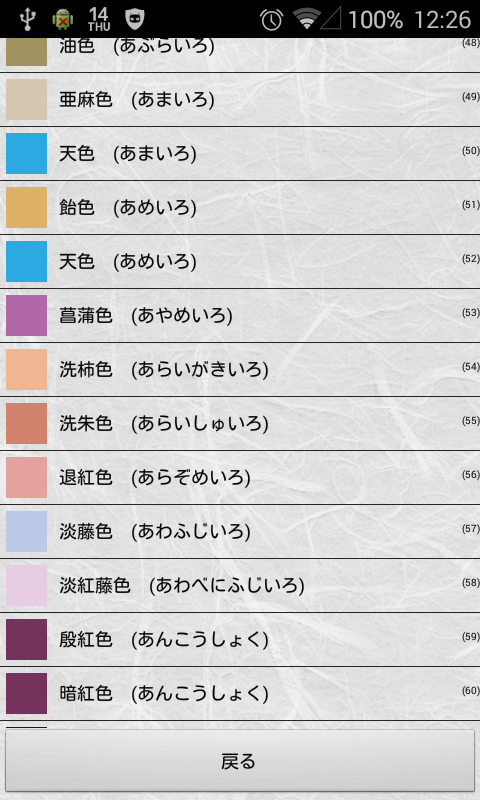
Task: Choose 淡藤色 (あわふじいろ) from the list
Action: [x=240, y=532]
